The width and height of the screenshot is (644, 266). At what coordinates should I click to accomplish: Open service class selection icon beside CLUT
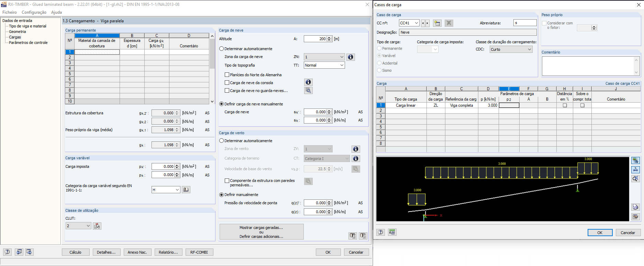[97, 226]
